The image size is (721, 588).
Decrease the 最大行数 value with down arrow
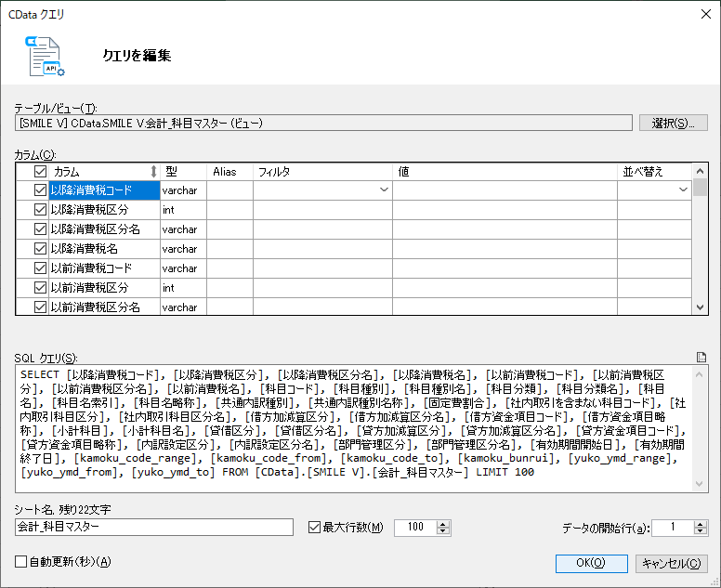(443, 531)
